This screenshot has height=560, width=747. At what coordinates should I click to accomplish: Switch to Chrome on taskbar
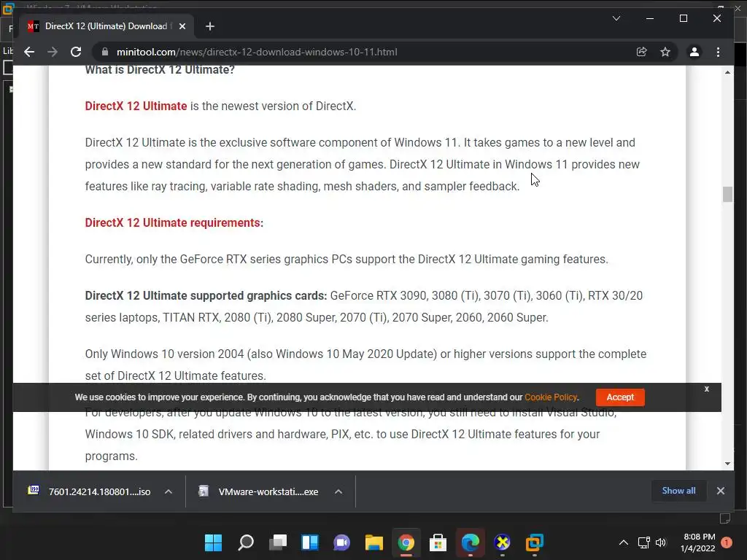[x=406, y=542]
